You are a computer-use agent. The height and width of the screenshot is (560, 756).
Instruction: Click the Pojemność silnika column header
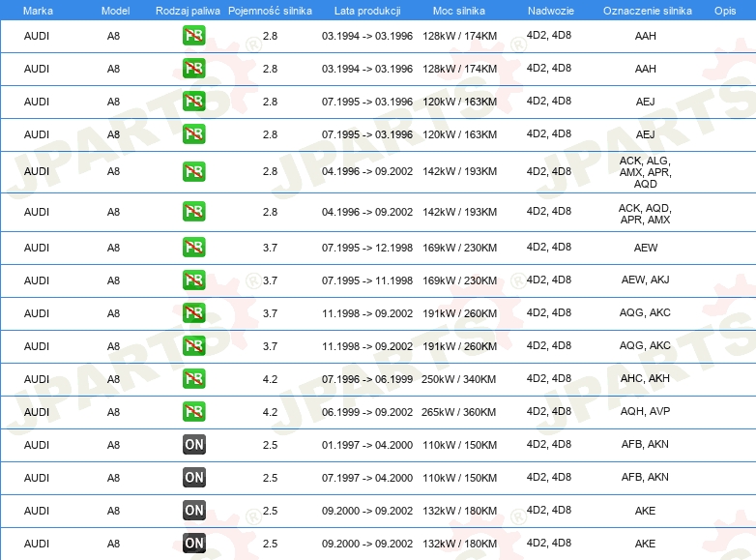click(x=270, y=10)
